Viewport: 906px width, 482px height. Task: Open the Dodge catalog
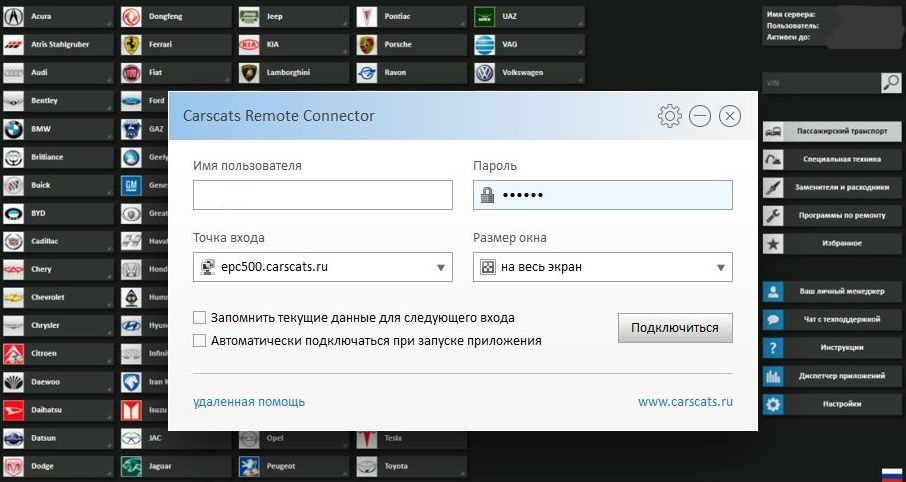point(58,466)
